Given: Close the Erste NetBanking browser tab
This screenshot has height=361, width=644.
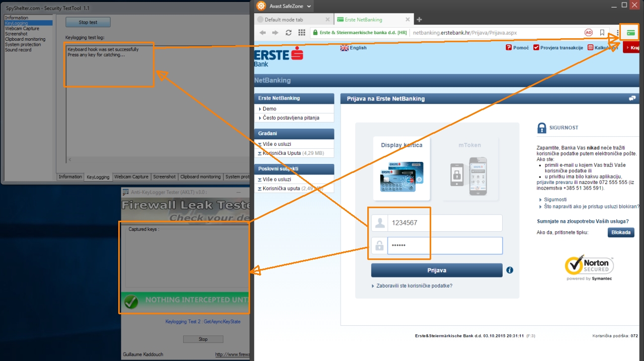Looking at the screenshot, I should pyautogui.click(x=409, y=20).
